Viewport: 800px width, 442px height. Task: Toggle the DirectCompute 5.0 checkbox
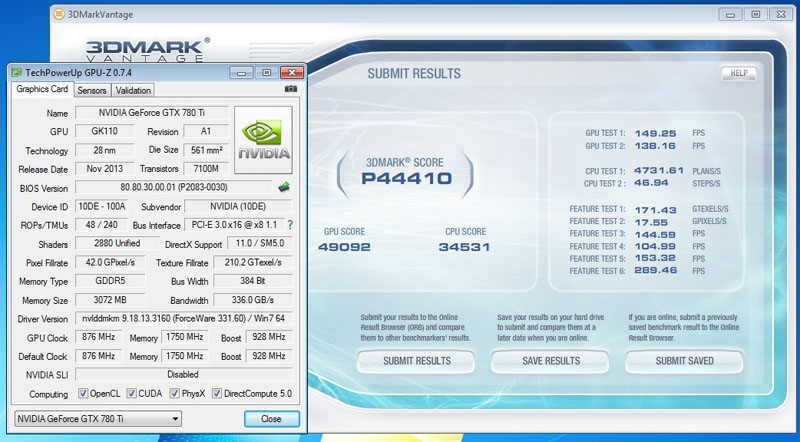pyautogui.click(x=217, y=394)
